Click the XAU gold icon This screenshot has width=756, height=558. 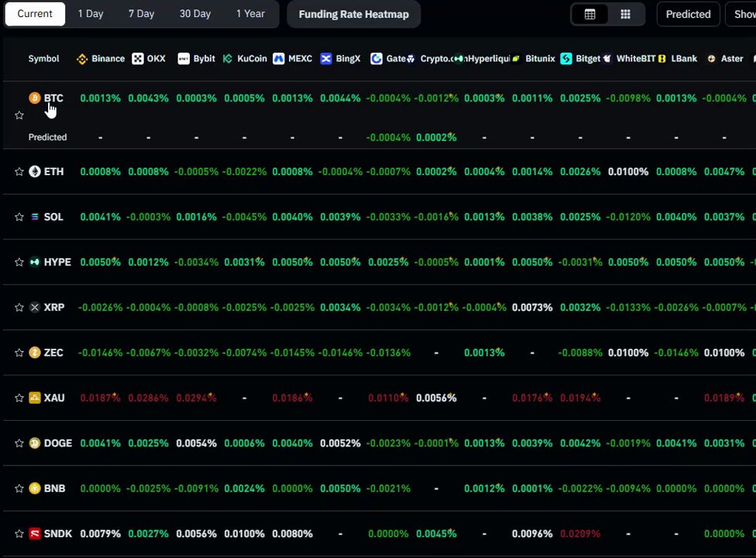(35, 398)
